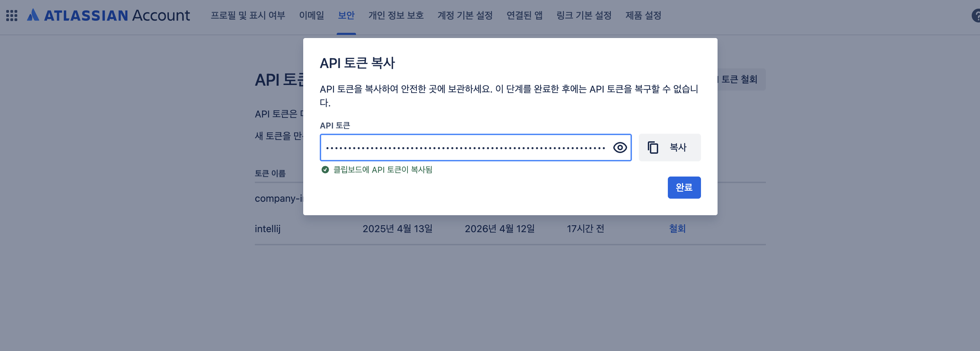Click the 클립보드에 API 토큰이 복사됨 message
980x351 pixels.
382,169
